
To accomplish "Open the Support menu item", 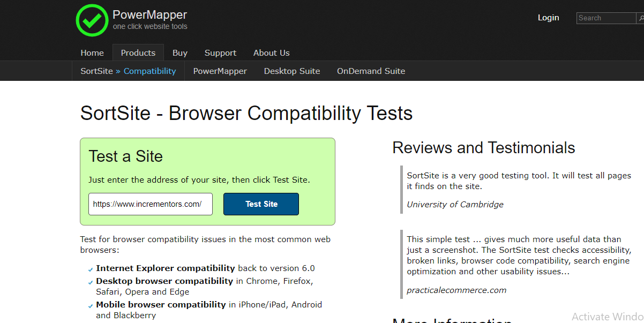I will pos(220,52).
